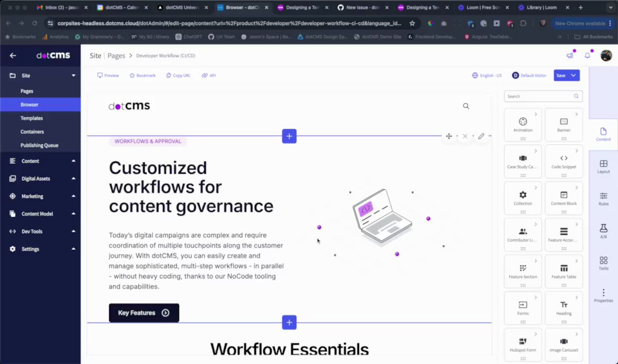
Task: Click the magnifier icon on the page header
Action: (466, 106)
